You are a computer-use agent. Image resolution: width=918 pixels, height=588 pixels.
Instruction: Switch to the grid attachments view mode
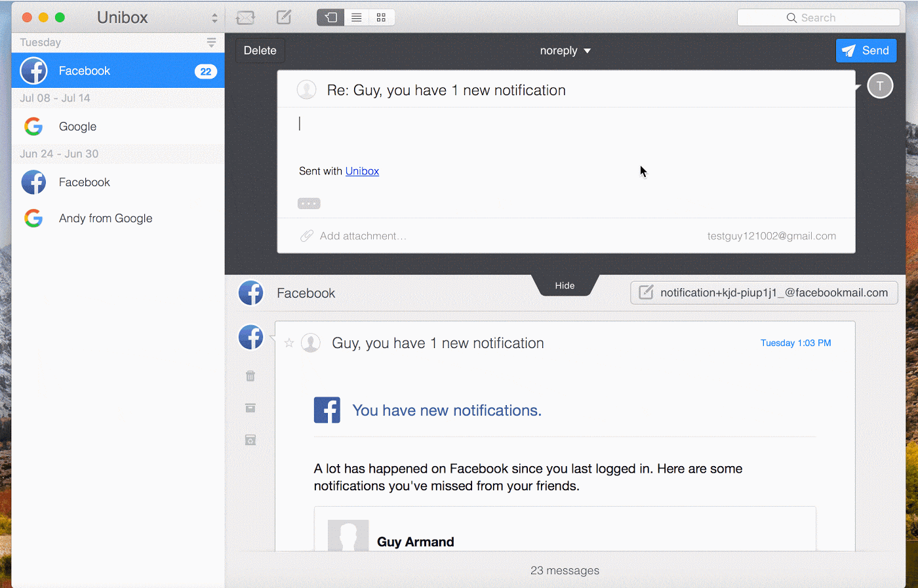(x=381, y=18)
